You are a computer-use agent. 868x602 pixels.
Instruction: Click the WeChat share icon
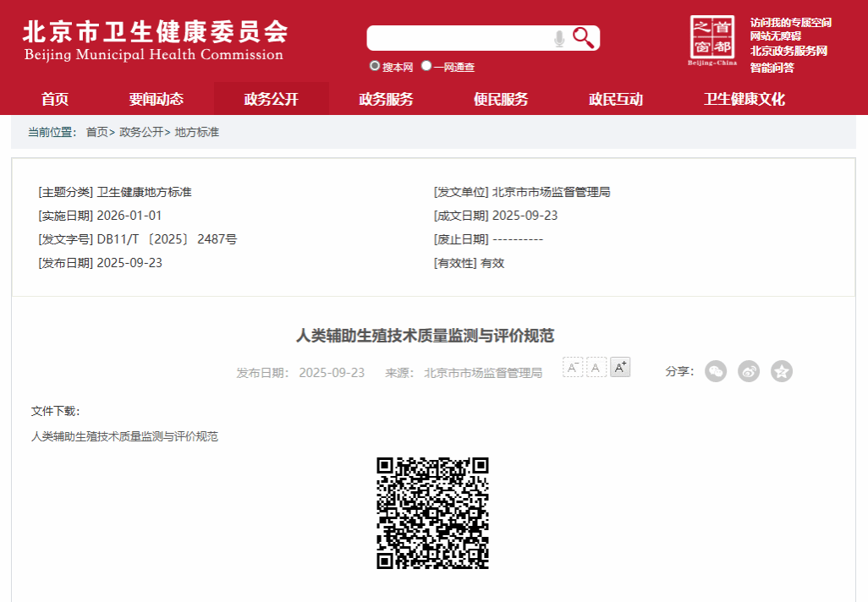click(715, 371)
